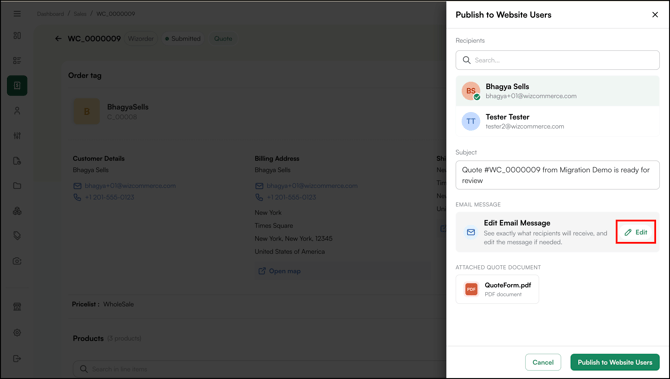Click the Edit email message button
This screenshot has height=379, width=670.
(x=636, y=232)
